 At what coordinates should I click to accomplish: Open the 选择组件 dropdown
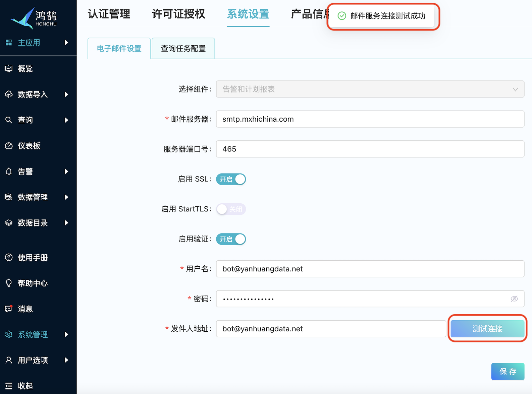(x=370, y=89)
